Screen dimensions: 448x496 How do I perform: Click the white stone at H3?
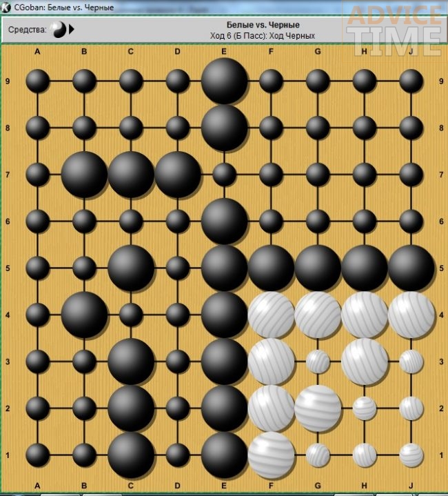(365, 361)
